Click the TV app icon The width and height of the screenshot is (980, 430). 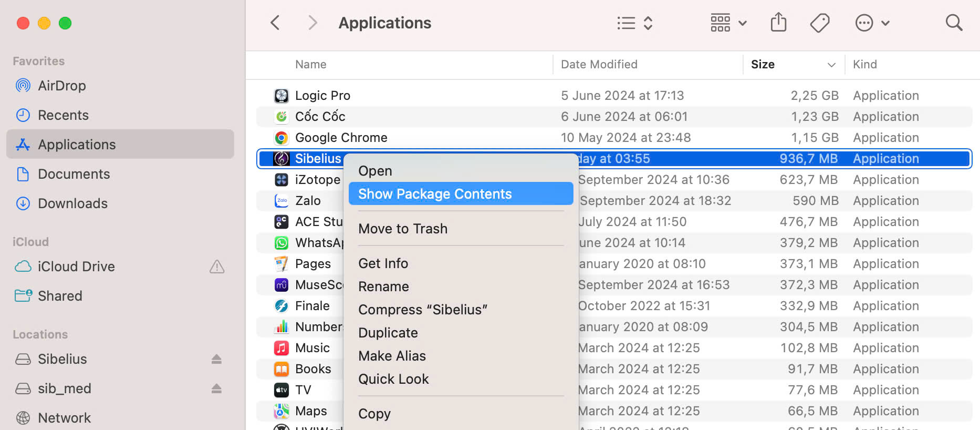pos(282,390)
